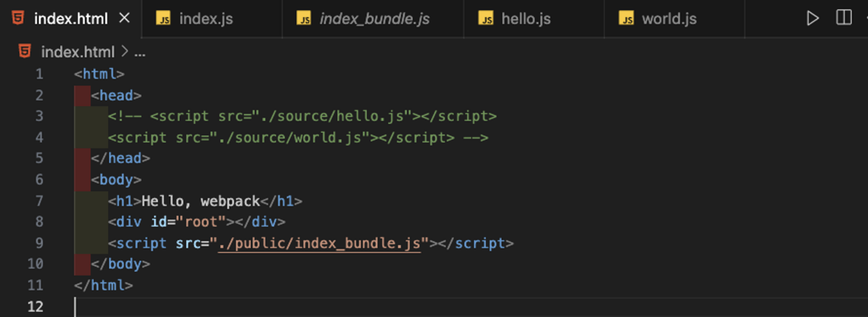
Task: Click the split editor icon
Action: [x=844, y=17]
